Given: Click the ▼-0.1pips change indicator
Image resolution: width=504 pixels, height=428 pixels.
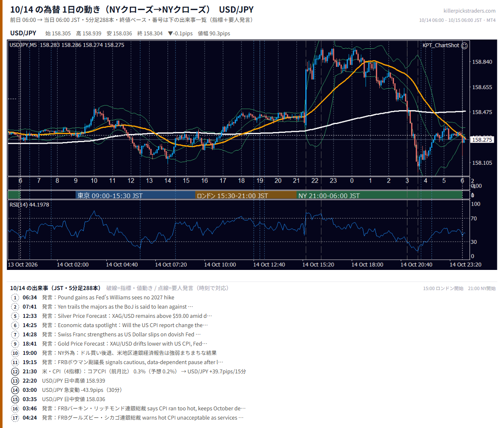Looking at the screenshot, I should click(x=180, y=34).
